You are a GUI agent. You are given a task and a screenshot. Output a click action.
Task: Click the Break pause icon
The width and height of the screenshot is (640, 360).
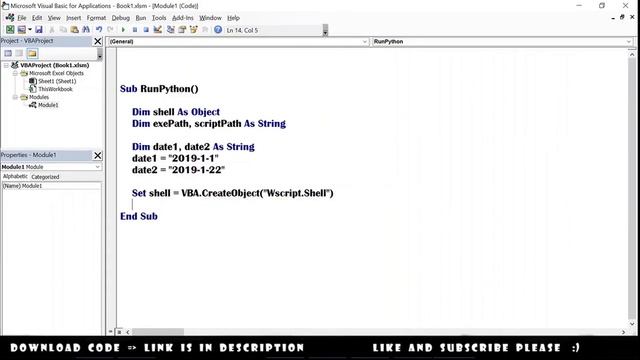click(x=135, y=30)
